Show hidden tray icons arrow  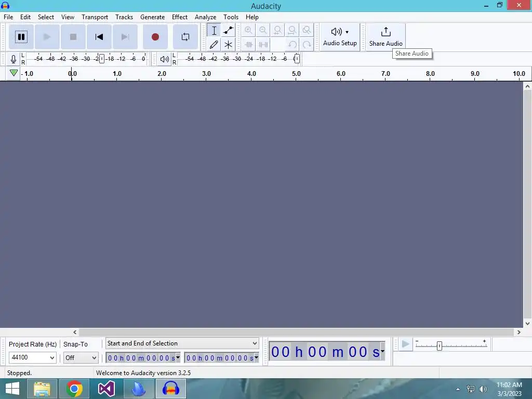[458, 389]
